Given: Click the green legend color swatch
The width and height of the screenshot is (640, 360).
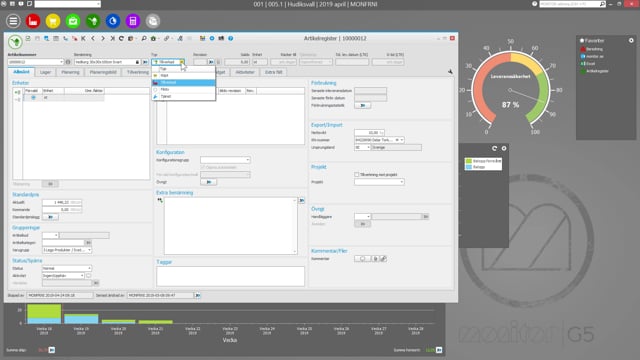Looking at the screenshot, I should 469,161.
